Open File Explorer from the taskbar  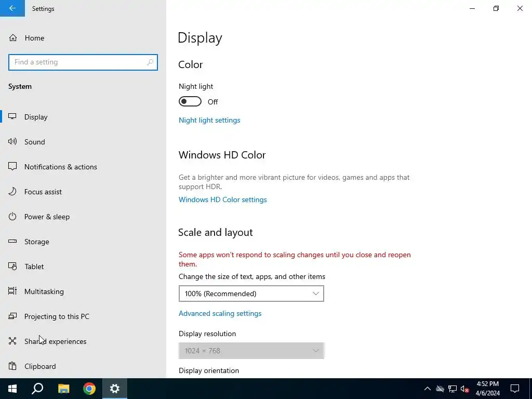pos(63,389)
